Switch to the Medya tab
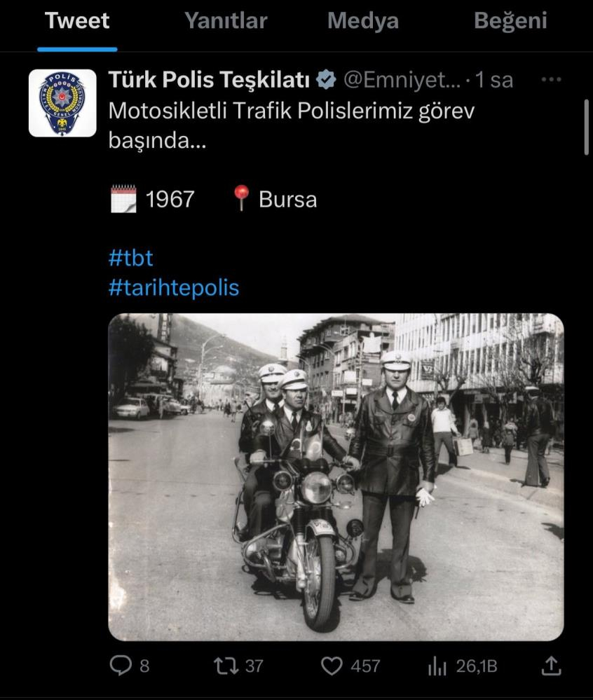Screen dimensions: 593x700 click(x=363, y=20)
